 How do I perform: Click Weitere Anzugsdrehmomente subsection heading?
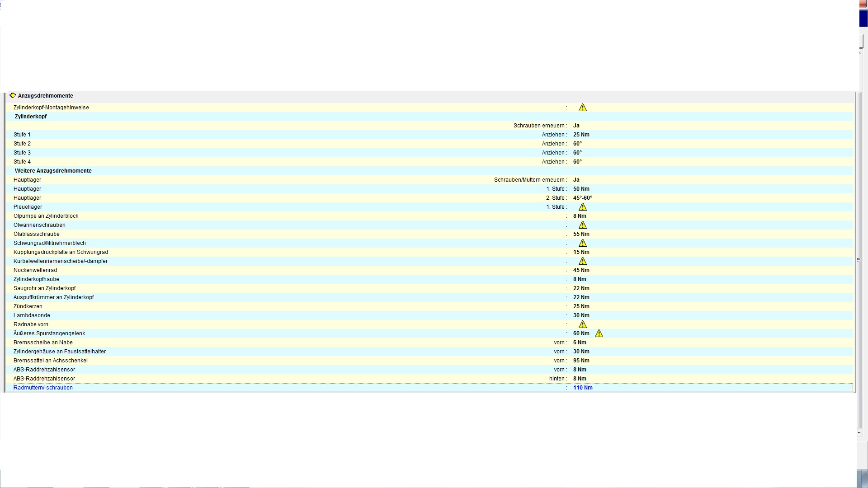pos(53,171)
